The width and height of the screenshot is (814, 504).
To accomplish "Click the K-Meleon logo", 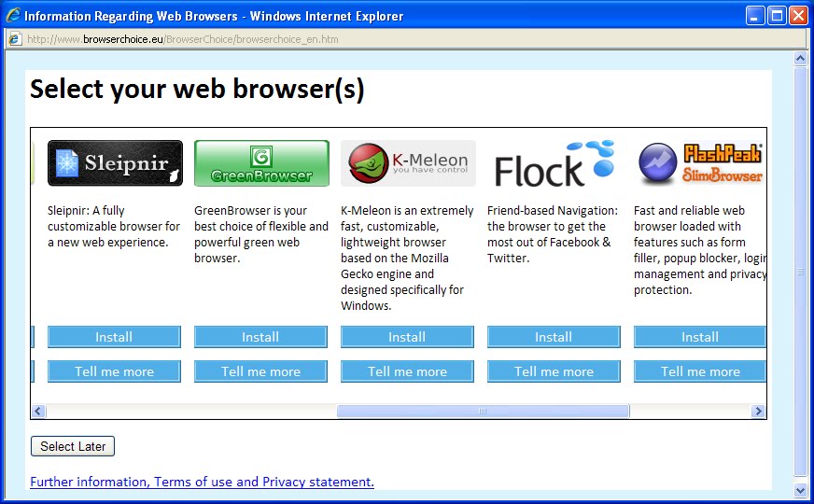I will (x=408, y=163).
